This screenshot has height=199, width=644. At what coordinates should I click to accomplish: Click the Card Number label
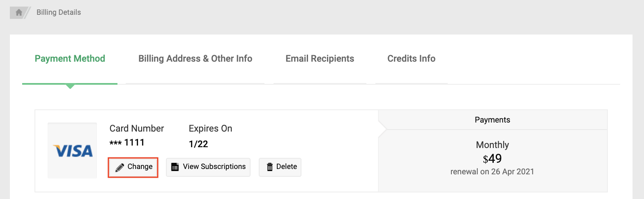tap(137, 129)
